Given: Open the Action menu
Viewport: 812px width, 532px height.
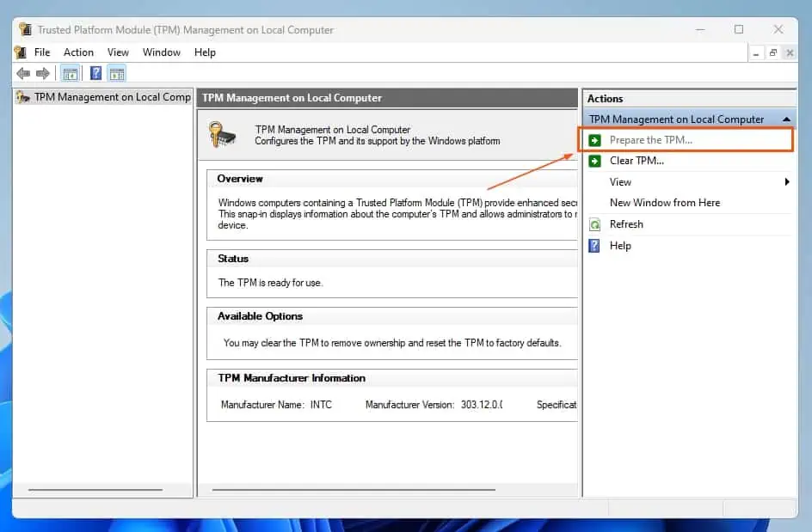Looking at the screenshot, I should pyautogui.click(x=79, y=52).
